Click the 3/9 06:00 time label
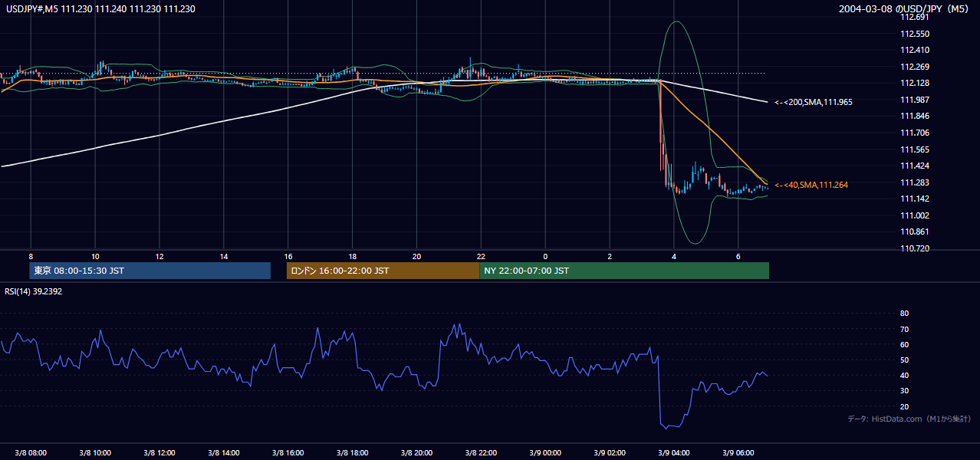The width and height of the screenshot is (980, 460). click(x=738, y=453)
